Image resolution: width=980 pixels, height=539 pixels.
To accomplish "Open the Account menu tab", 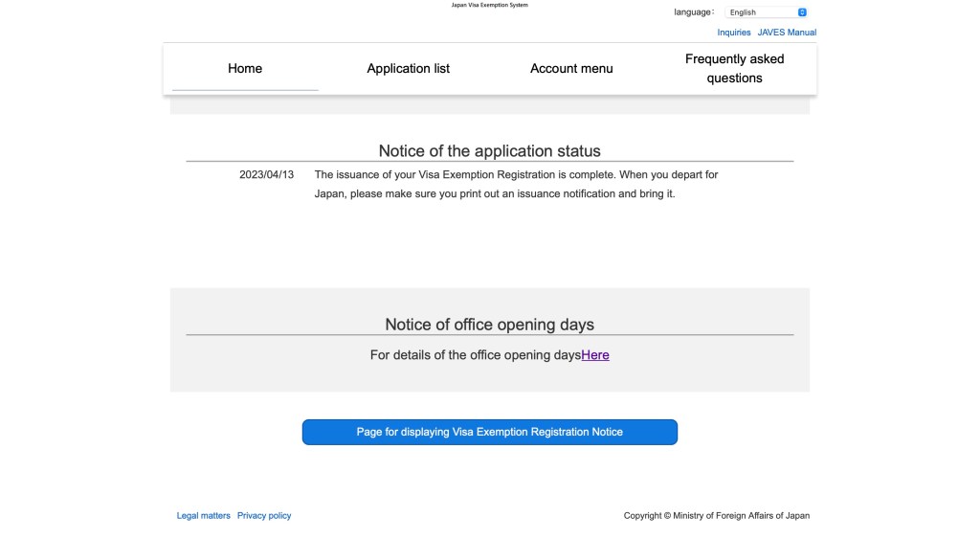I will click(x=571, y=69).
